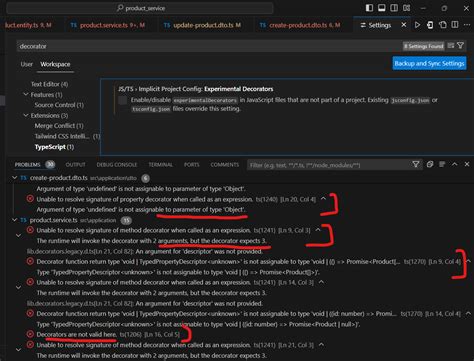Select the User settings scope tab
474x361 pixels.
(27, 64)
